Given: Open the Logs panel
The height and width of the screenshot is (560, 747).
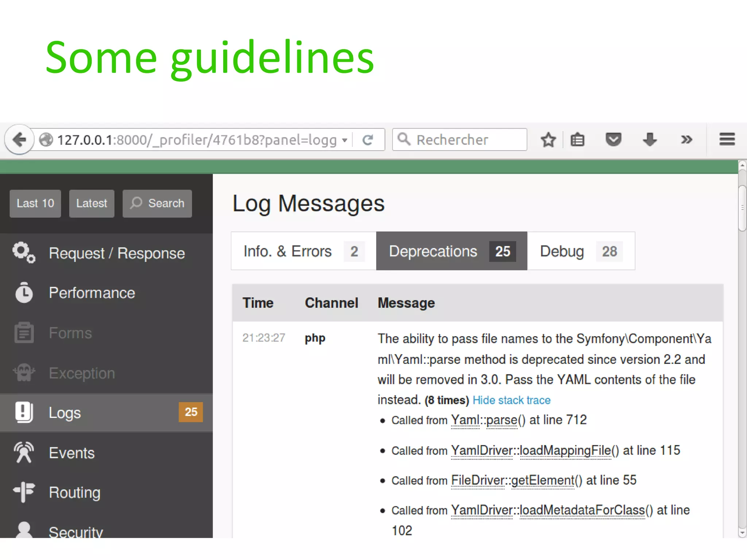Looking at the screenshot, I should tap(106, 413).
